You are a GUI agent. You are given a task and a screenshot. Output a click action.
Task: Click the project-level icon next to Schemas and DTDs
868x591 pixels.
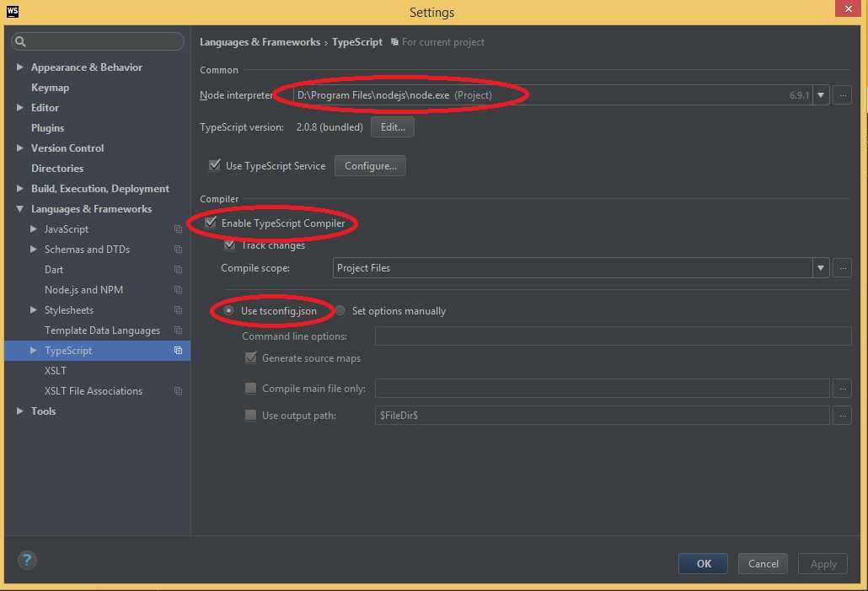pyautogui.click(x=179, y=250)
